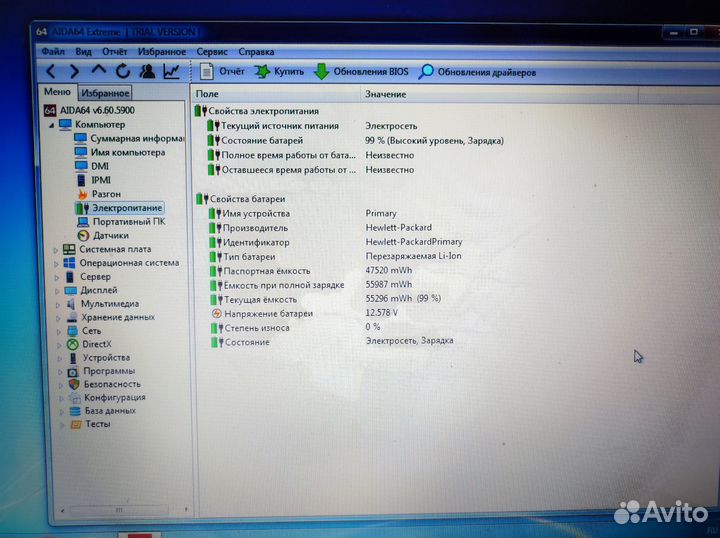
Task: Click the Дисплей monitor icon
Action: (71, 291)
